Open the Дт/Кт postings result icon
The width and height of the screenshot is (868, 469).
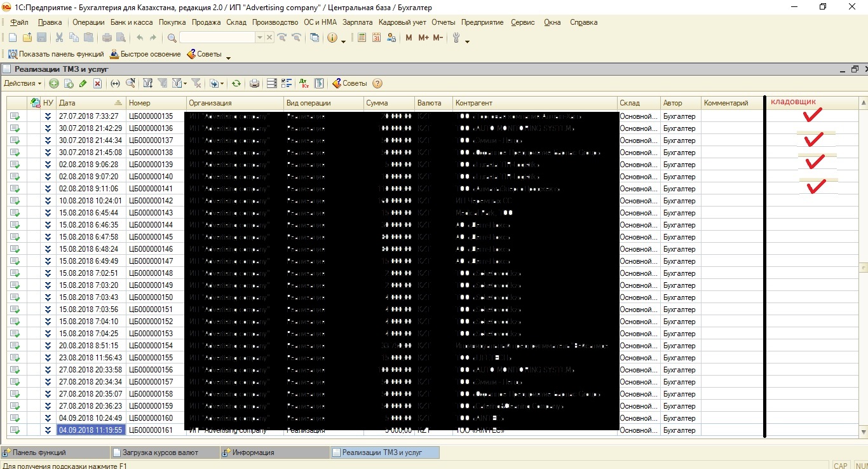pyautogui.click(x=304, y=83)
